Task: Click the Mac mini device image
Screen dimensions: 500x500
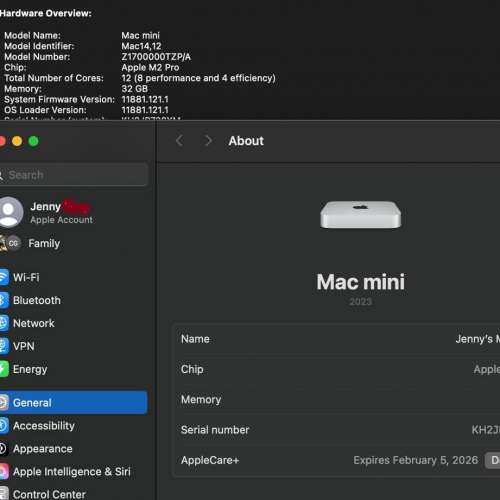Action: (x=361, y=215)
